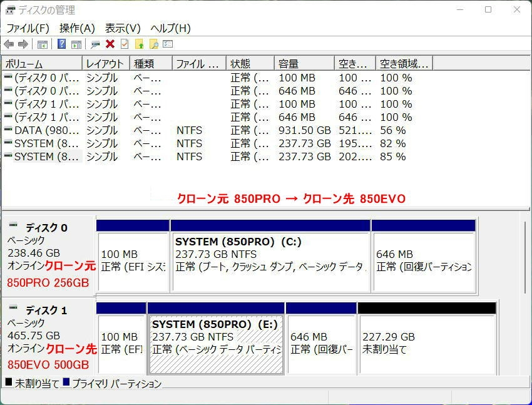The height and width of the screenshot is (405, 532).
Task: Toggle the Show/Hide Action Pane icon
Action: click(76, 44)
